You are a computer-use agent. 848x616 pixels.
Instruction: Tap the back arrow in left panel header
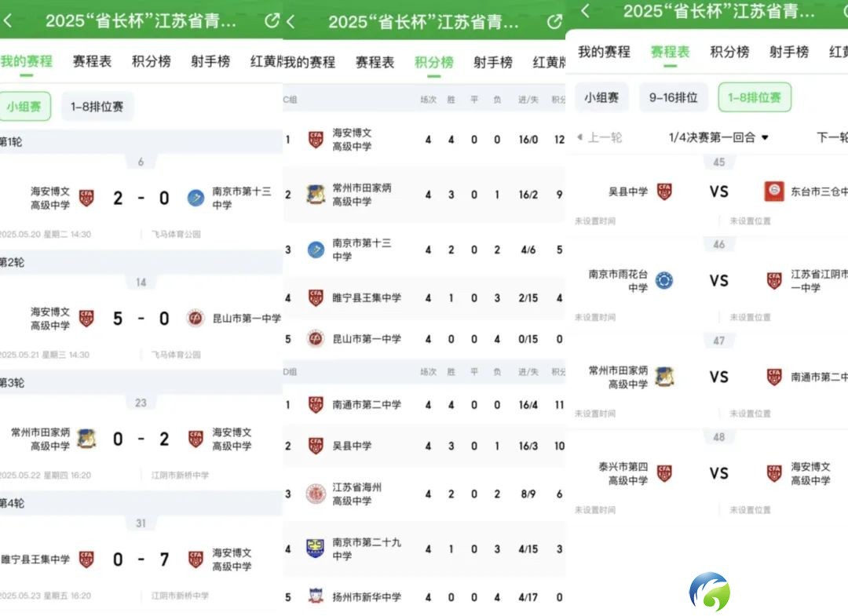(x=8, y=21)
